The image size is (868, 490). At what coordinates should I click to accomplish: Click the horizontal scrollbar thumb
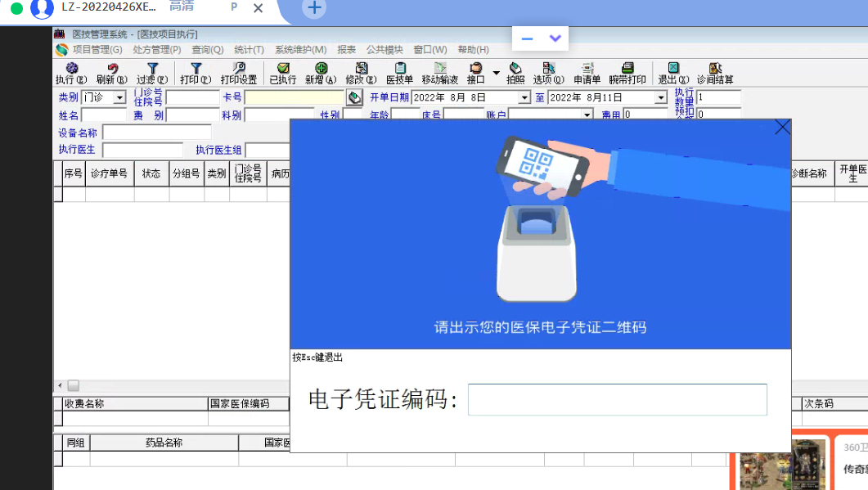[73, 385]
